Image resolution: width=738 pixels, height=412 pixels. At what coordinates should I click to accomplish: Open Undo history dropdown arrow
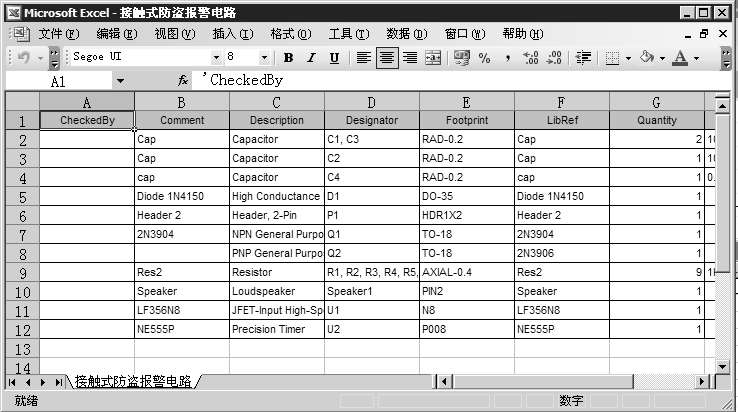point(40,58)
